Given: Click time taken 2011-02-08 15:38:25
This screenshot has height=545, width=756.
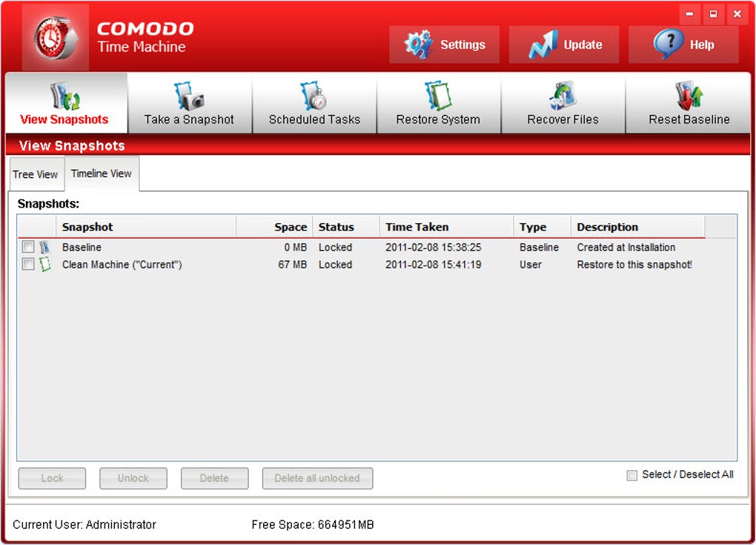Looking at the screenshot, I should [433, 248].
